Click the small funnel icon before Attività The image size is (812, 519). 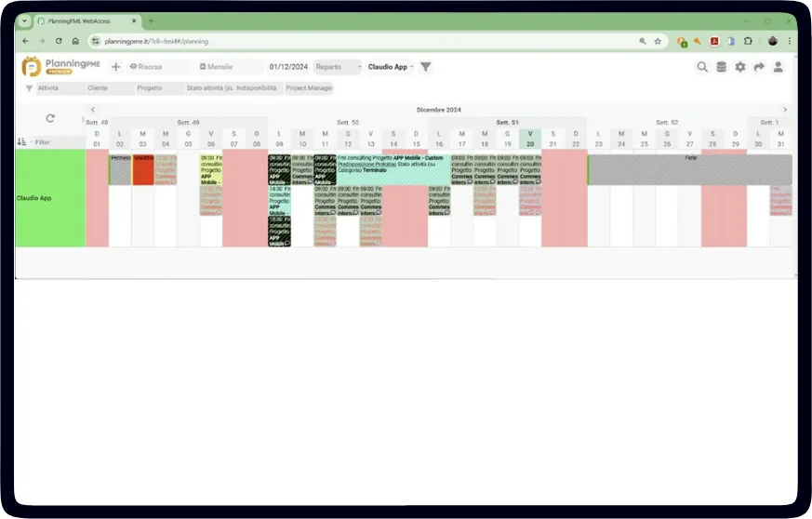click(x=29, y=88)
